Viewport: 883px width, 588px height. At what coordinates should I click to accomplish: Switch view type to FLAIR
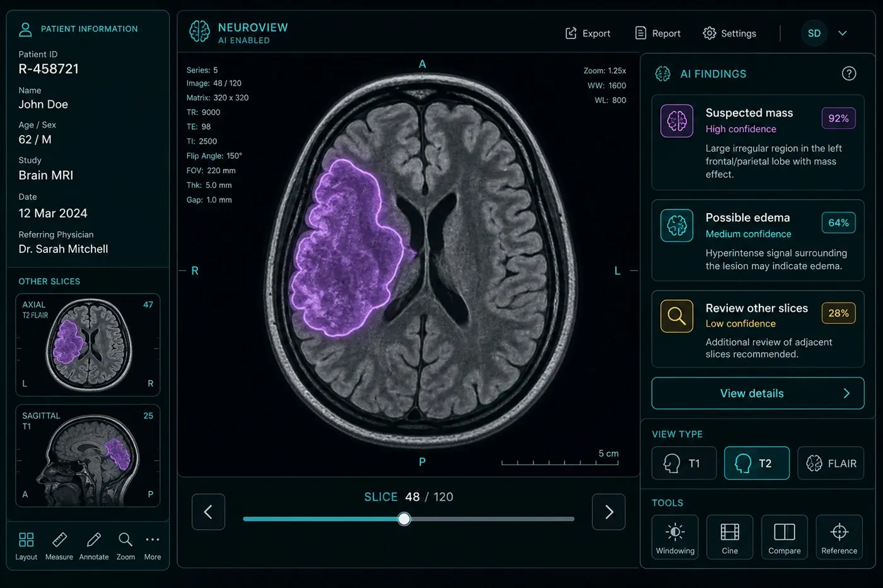click(831, 463)
